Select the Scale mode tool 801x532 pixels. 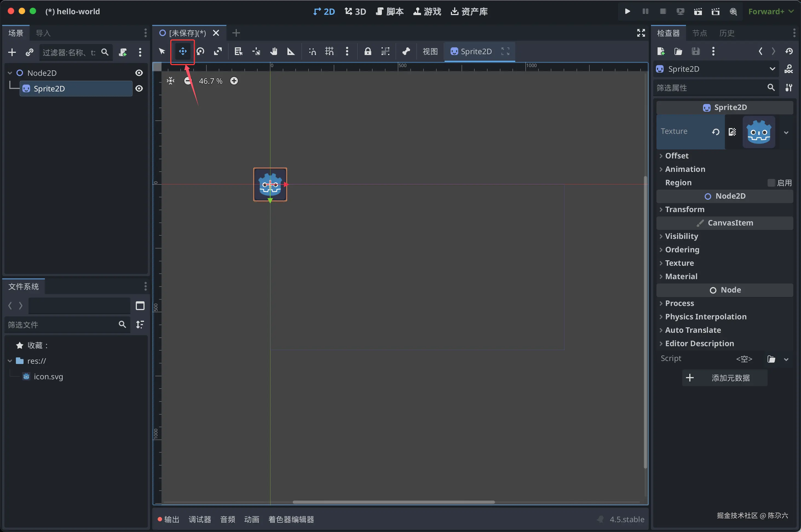pyautogui.click(x=218, y=51)
